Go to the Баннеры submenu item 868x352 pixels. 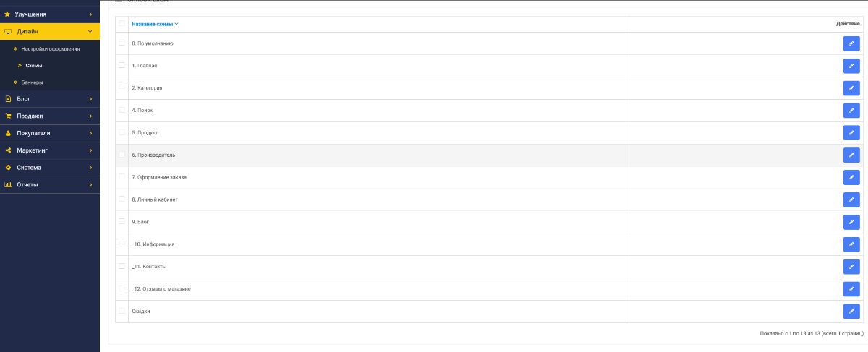(33, 82)
